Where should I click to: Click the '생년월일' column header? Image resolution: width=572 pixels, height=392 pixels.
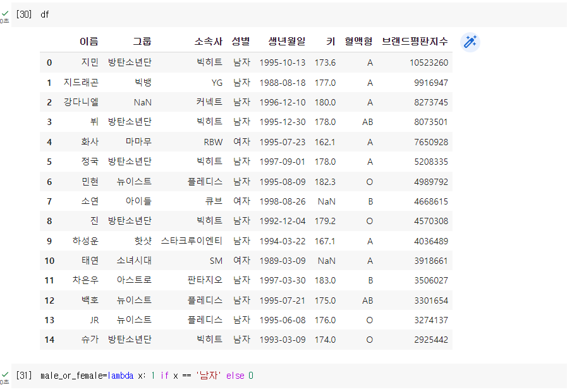287,41
